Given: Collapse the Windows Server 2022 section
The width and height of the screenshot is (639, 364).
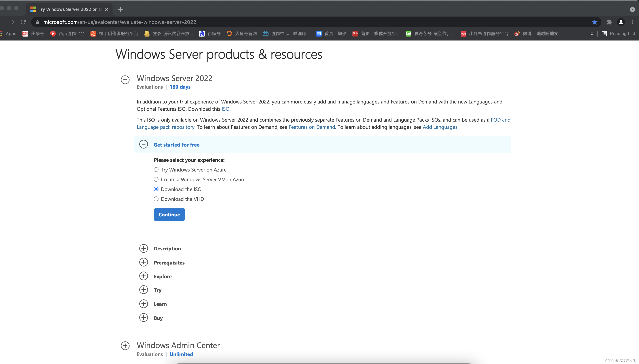Looking at the screenshot, I should [125, 80].
